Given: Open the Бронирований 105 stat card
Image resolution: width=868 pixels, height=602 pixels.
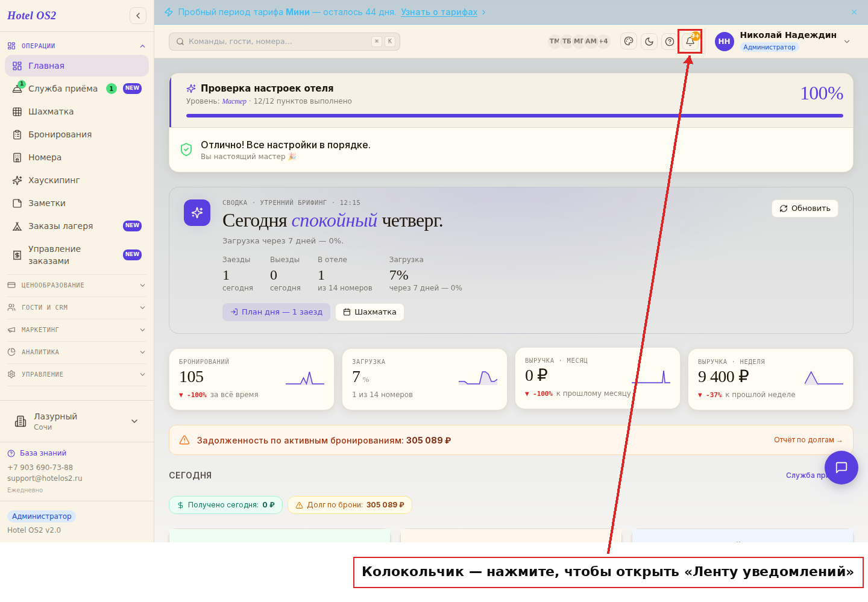Looking at the screenshot, I should coord(251,380).
